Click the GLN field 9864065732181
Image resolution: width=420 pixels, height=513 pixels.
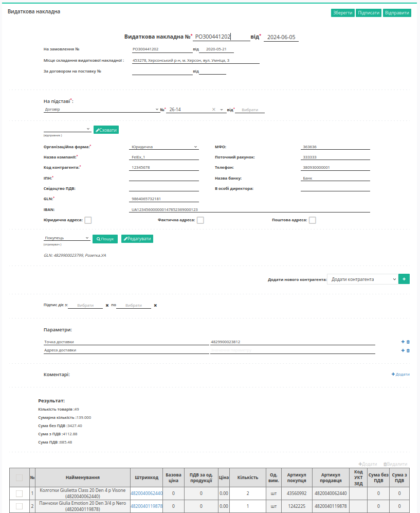click(164, 199)
